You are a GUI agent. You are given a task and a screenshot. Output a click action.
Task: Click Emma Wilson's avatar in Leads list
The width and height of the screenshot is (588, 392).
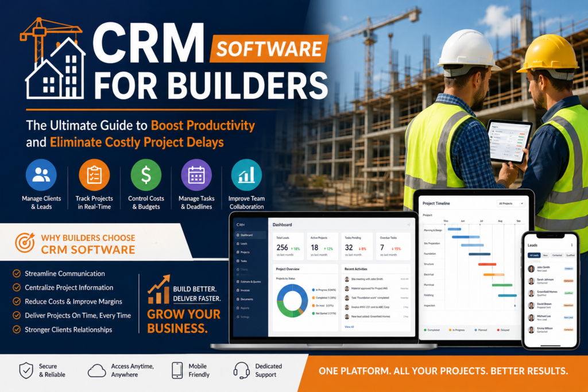[x=531, y=330]
